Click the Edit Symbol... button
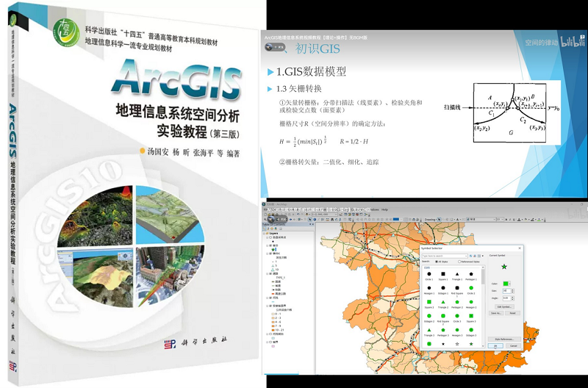Screen dimensions: 588x388 [x=504, y=306]
